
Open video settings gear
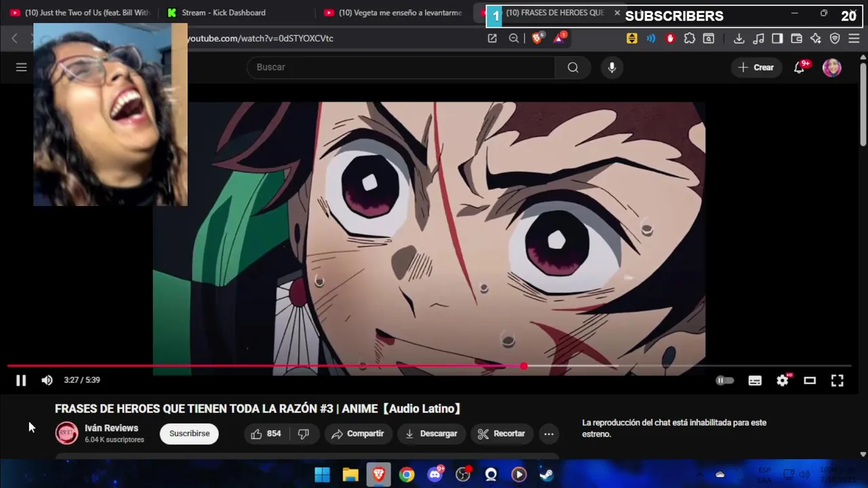783,381
